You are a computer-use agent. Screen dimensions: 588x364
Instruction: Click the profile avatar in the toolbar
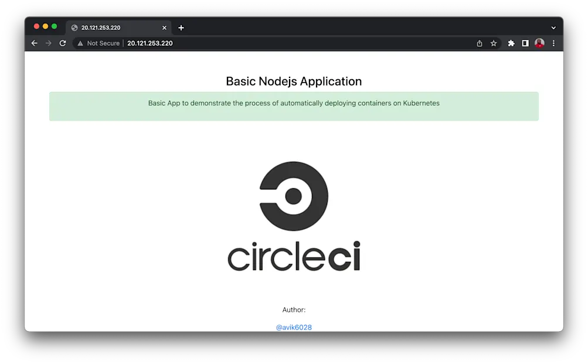pos(539,43)
